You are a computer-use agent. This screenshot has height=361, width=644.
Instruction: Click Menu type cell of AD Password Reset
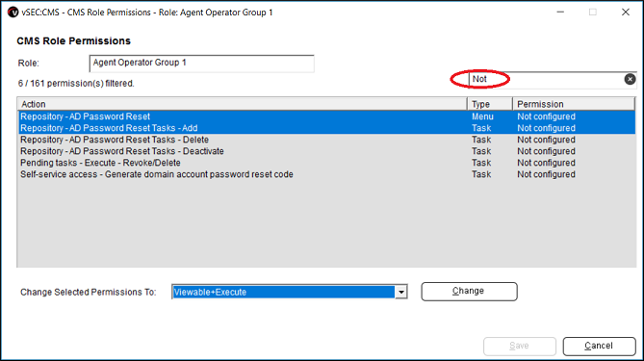click(x=482, y=116)
